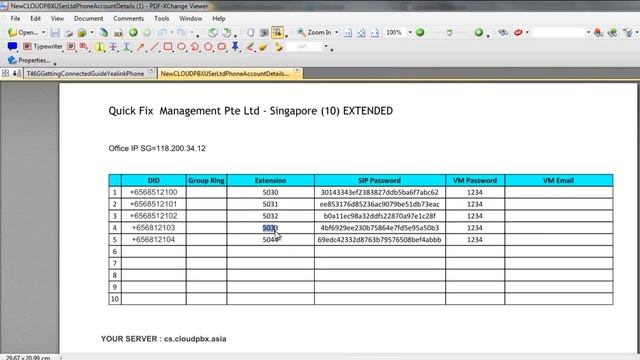The image size is (640, 360).
Task: Switch to NewCLOUDPBXUSerLtdPhoneAccountDetails tab
Action: click(x=225, y=73)
